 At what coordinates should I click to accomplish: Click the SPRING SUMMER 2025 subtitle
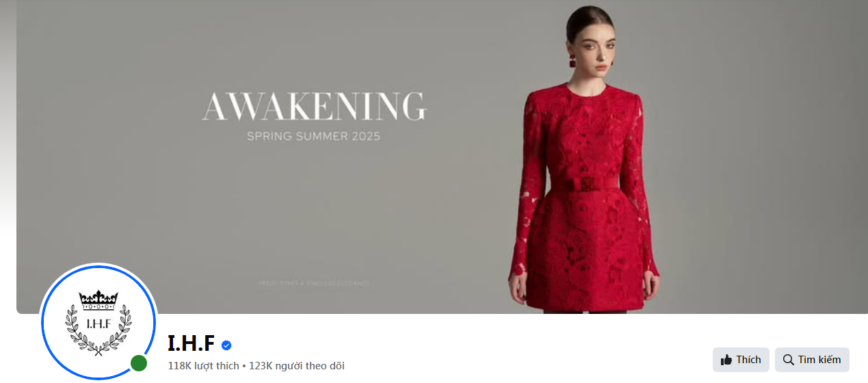313,136
